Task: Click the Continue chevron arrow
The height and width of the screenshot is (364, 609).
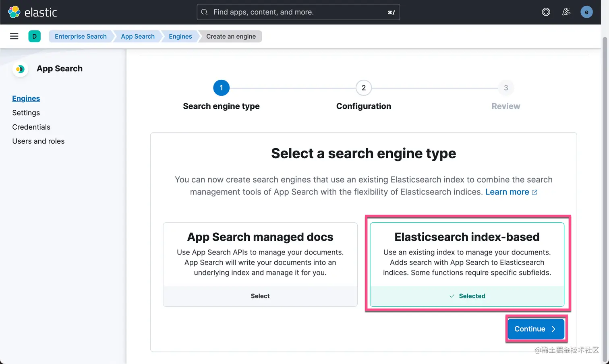Action: tap(553, 329)
